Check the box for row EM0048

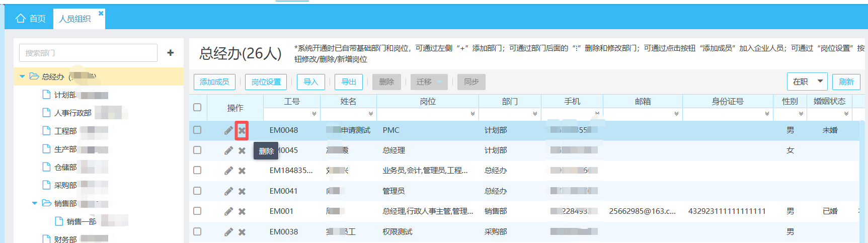pyautogui.click(x=197, y=130)
